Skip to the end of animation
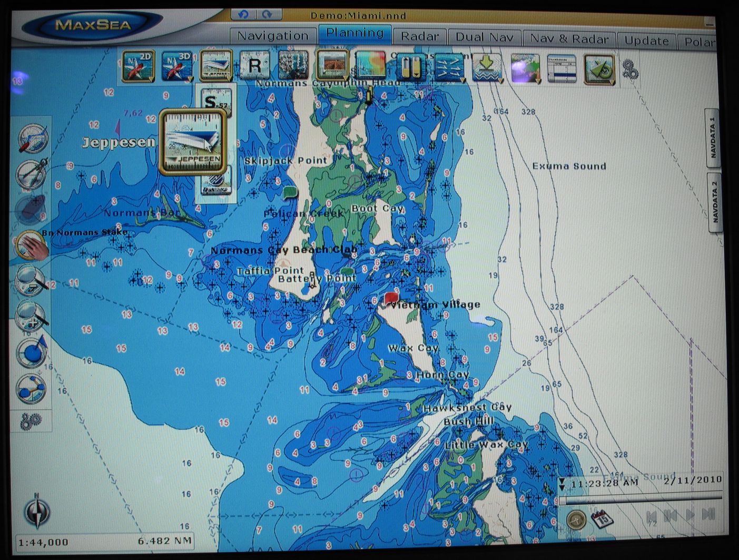Viewport: 739px width, 560px height. pos(708,514)
